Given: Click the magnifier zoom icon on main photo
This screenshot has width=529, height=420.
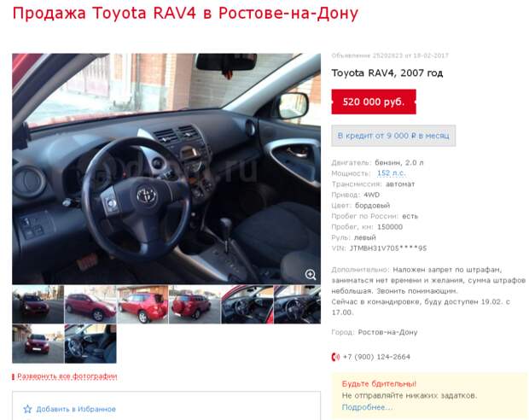Looking at the screenshot, I should pyautogui.click(x=310, y=275).
